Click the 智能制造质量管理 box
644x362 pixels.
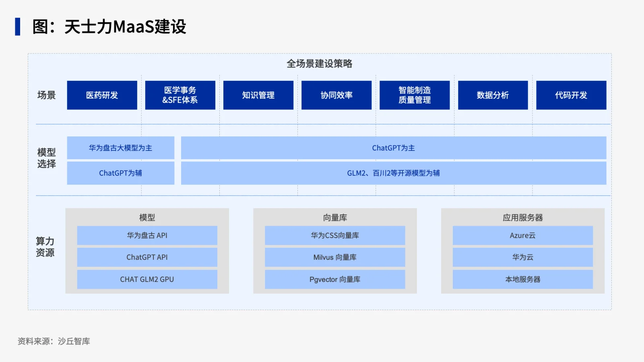click(415, 95)
